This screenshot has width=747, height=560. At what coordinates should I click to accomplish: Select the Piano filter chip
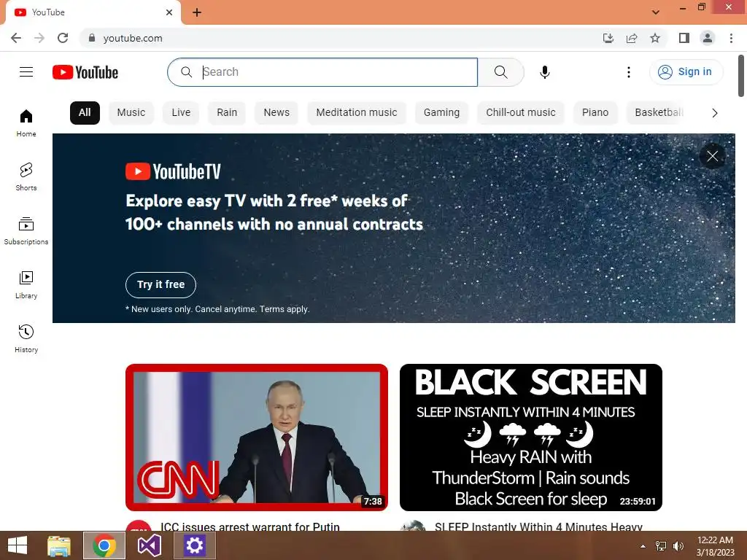pos(595,113)
